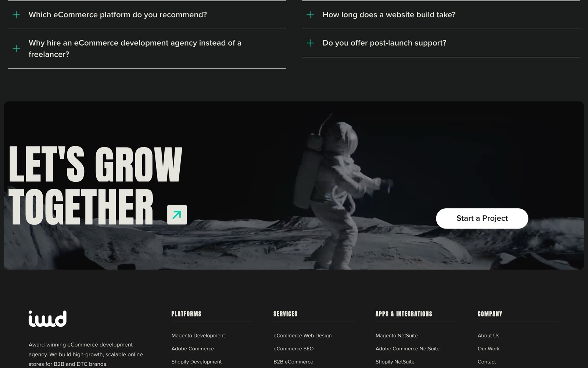This screenshot has width=588, height=368.
Task: Expand the hire agency instead of freelancer question
Action: point(147,49)
